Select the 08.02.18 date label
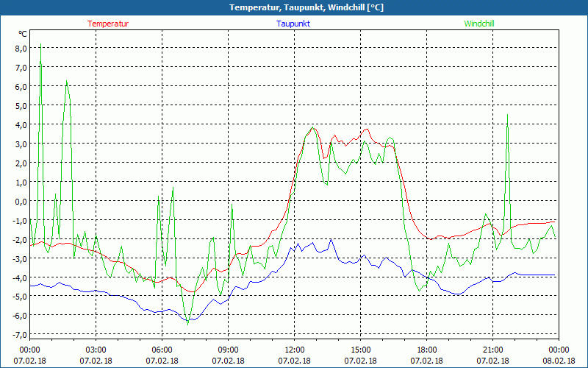The height and width of the screenshot is (368, 588). click(559, 361)
